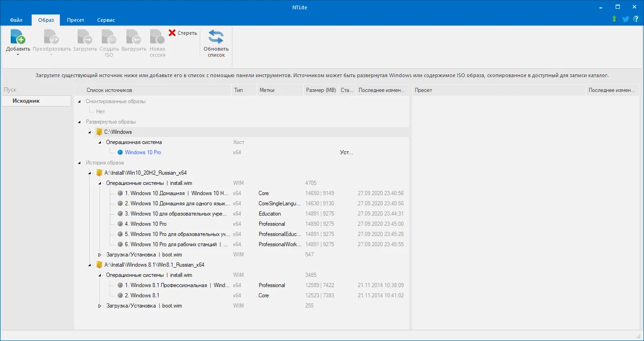Switch to the Пресет tab

pyautogui.click(x=75, y=20)
